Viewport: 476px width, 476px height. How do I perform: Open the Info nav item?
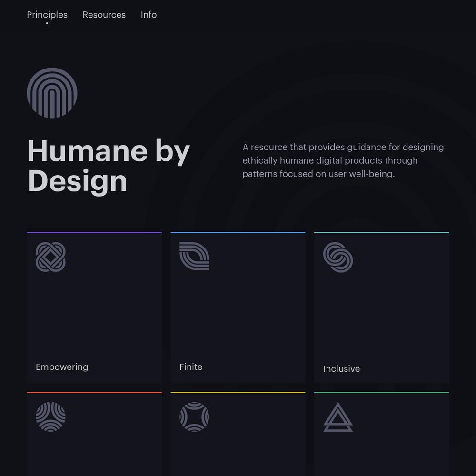(149, 15)
